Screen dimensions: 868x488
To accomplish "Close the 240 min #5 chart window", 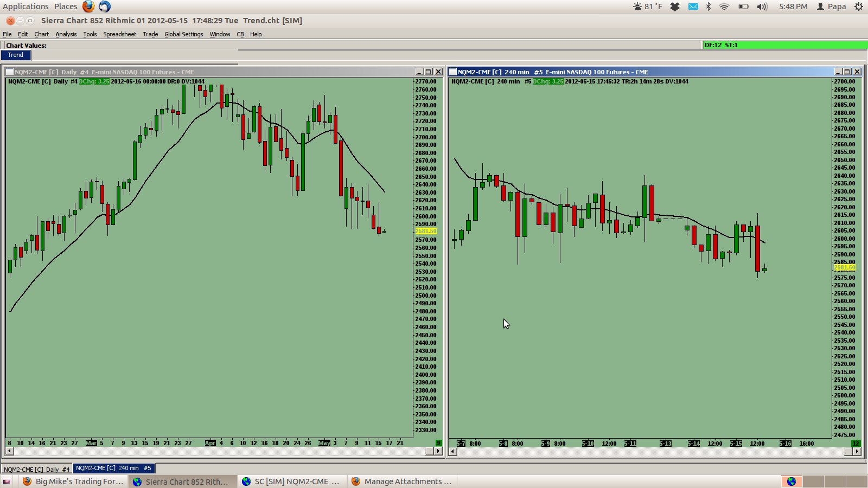I will [857, 72].
